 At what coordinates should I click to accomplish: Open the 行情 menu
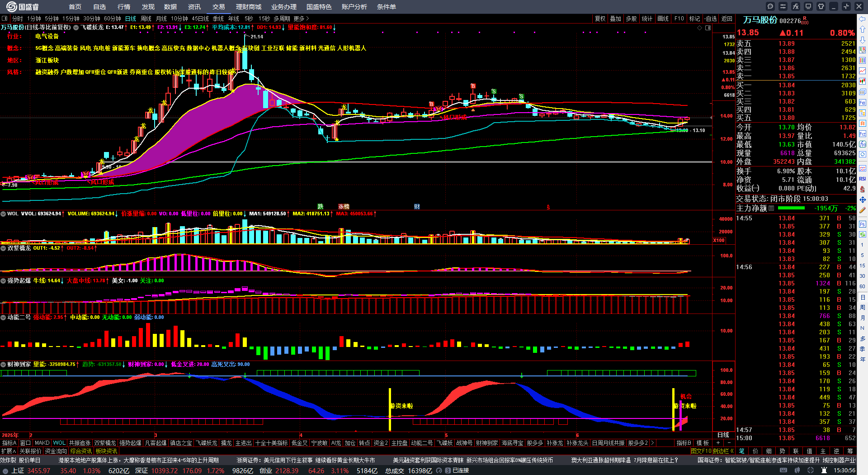coord(124,7)
